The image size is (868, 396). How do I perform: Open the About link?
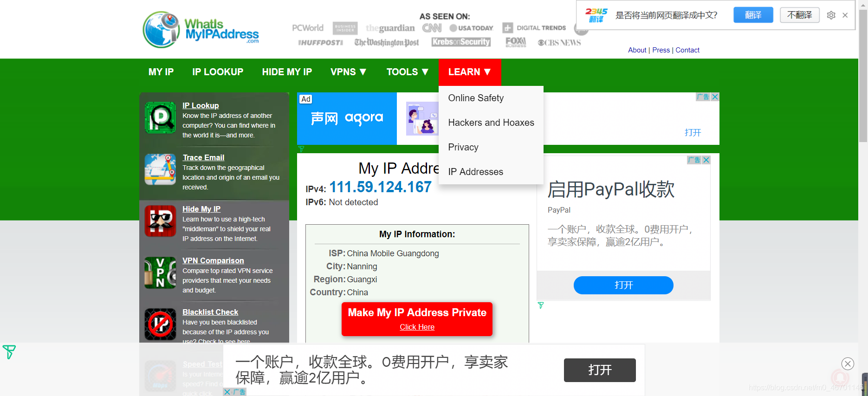(637, 50)
